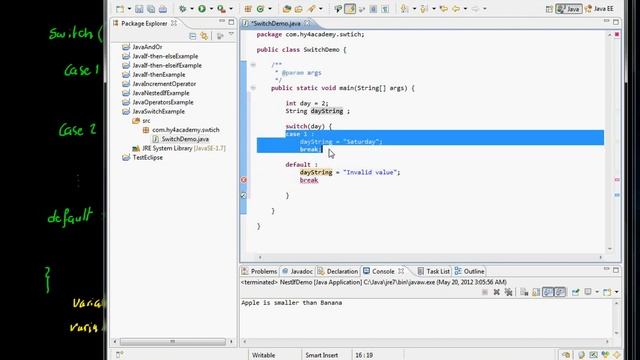Open the Console tab
Image resolution: width=640 pixels, height=360 pixels.
tap(383, 271)
